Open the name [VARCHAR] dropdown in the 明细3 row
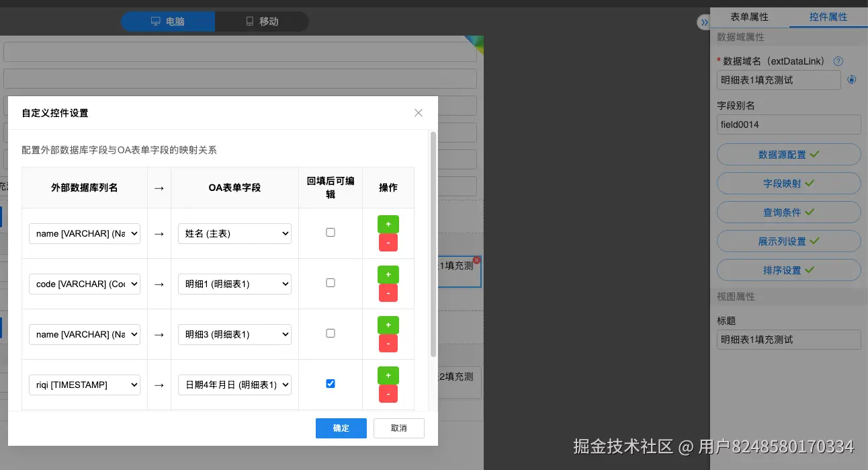The height and width of the screenshot is (470, 868). click(85, 334)
